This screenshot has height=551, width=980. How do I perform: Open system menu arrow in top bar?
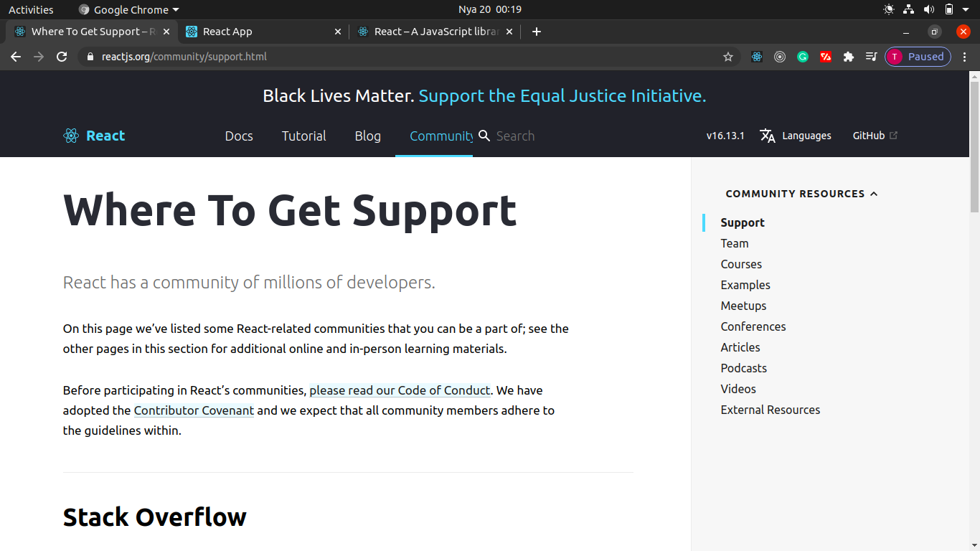coord(966,10)
